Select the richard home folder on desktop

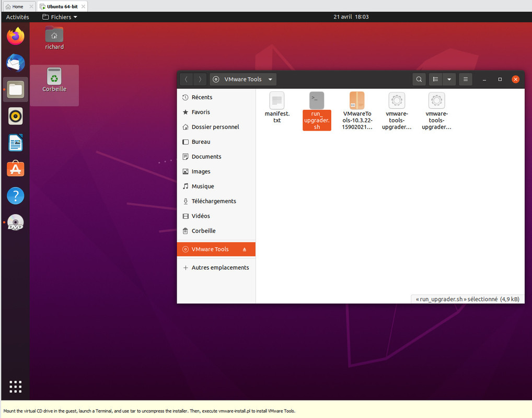coord(54,39)
